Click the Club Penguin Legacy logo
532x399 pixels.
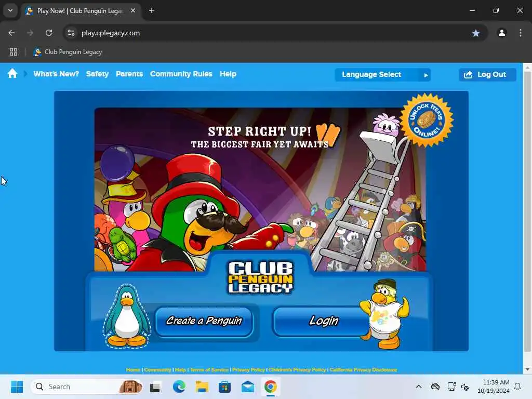[260, 277]
